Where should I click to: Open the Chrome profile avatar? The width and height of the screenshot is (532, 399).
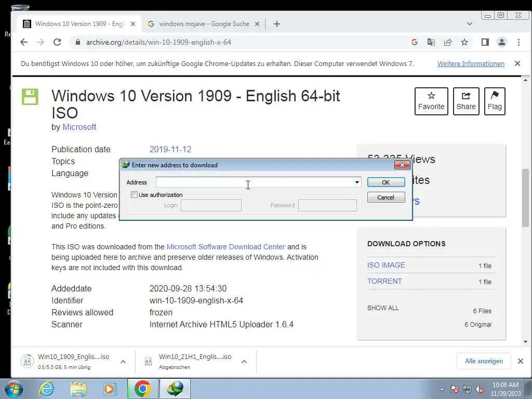pyautogui.click(x=501, y=42)
